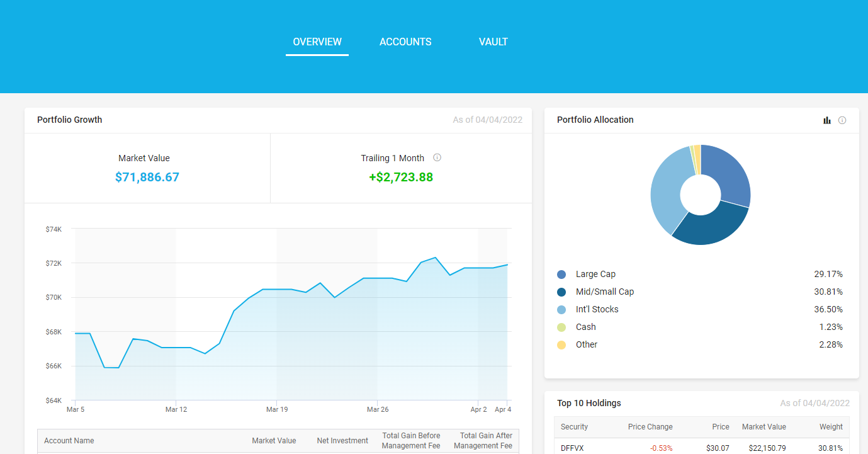The height and width of the screenshot is (454, 868).
Task: Click the Large Cap color swatch
Action: tap(561, 275)
